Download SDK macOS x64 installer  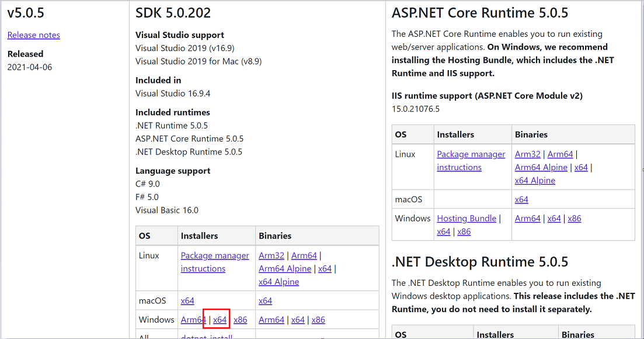(187, 300)
